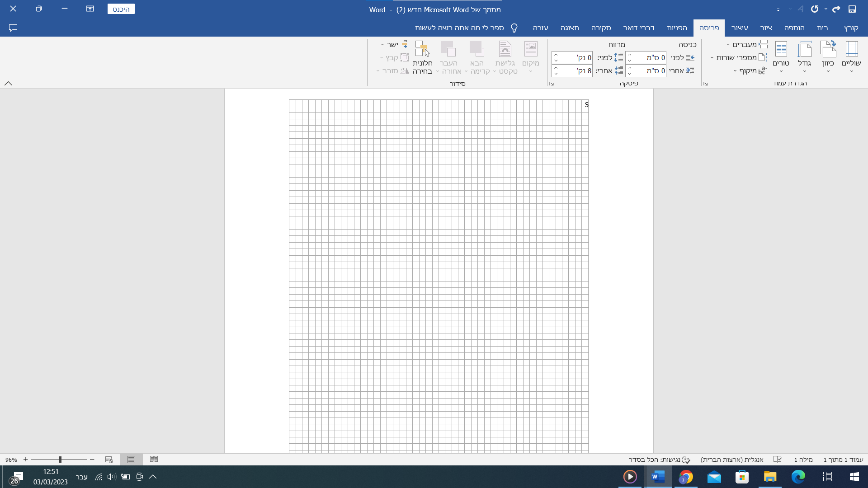Open the Mail app from the taskbar
This screenshot has width=868, height=488.
[x=714, y=477]
